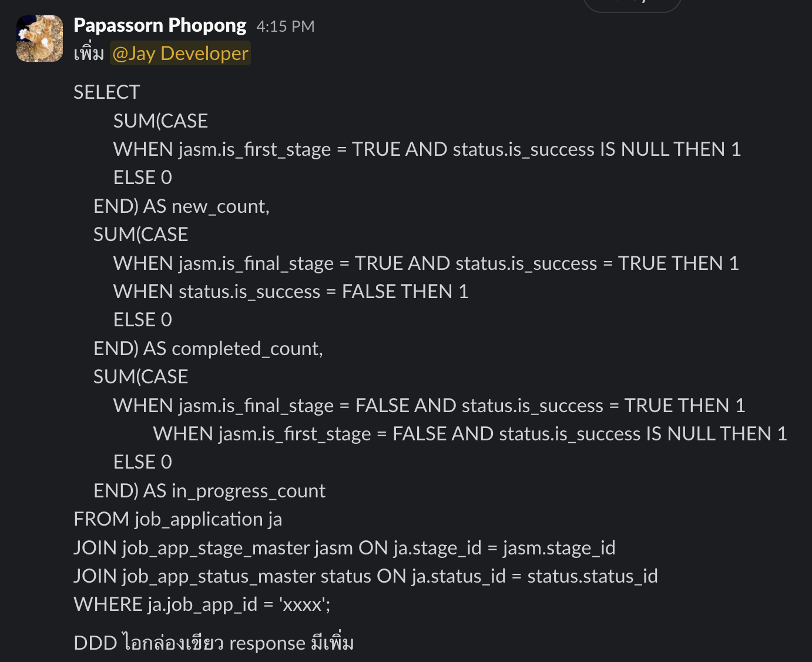The image size is (812, 662).
Task: Click the 'FROM job_application ja' line
Action: point(177,519)
